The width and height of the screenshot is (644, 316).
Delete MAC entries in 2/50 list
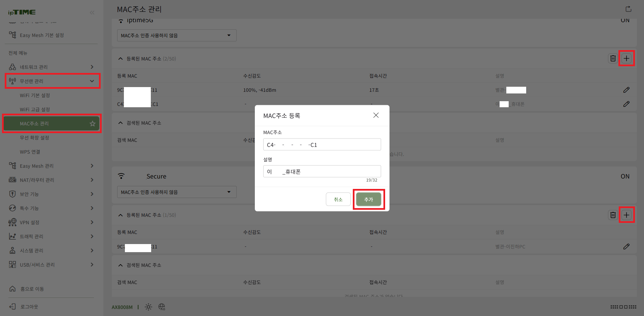coord(613,58)
